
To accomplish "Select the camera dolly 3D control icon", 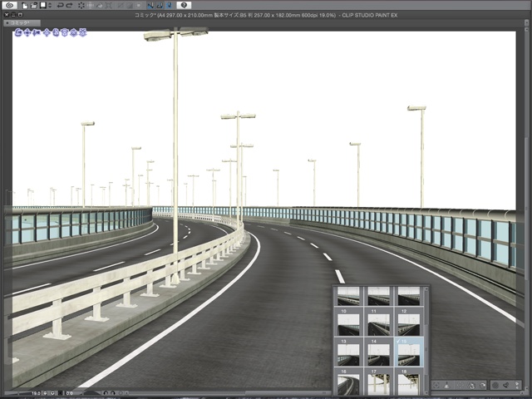I will (x=37, y=32).
